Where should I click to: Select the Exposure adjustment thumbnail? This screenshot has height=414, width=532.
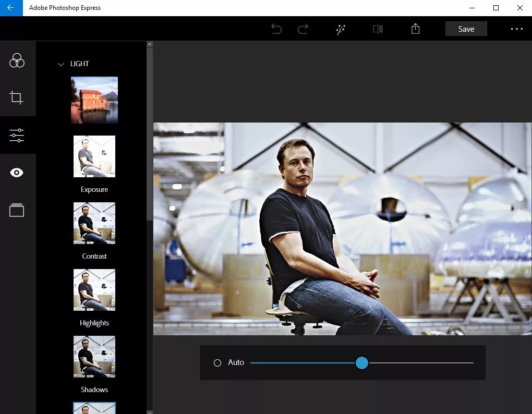[94, 156]
